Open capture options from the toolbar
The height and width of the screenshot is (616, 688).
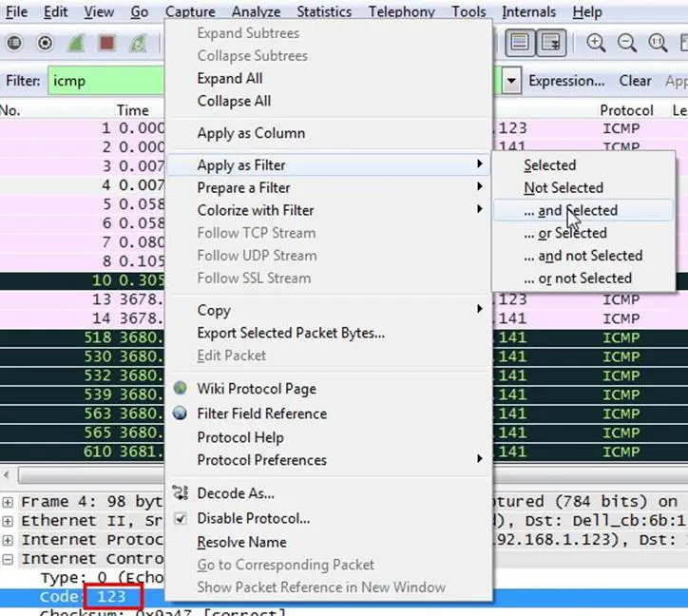click(45, 43)
